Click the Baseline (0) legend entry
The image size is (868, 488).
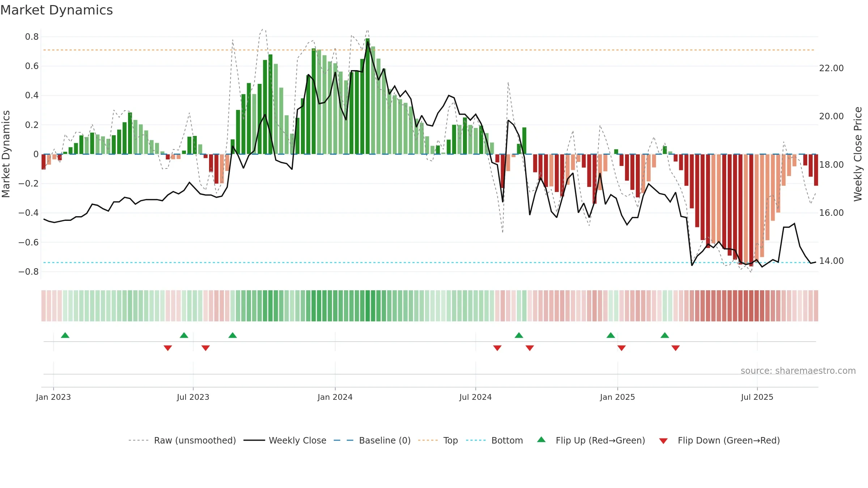pos(372,440)
